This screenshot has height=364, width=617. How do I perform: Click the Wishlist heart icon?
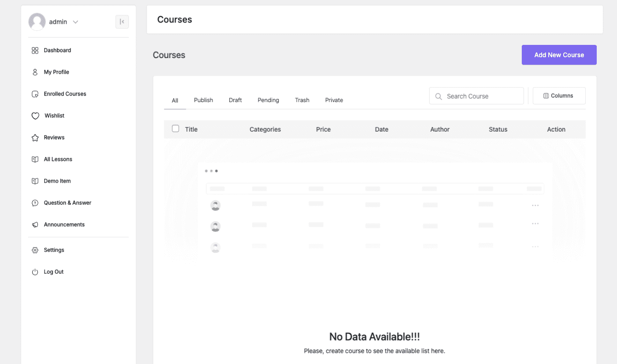(x=35, y=116)
